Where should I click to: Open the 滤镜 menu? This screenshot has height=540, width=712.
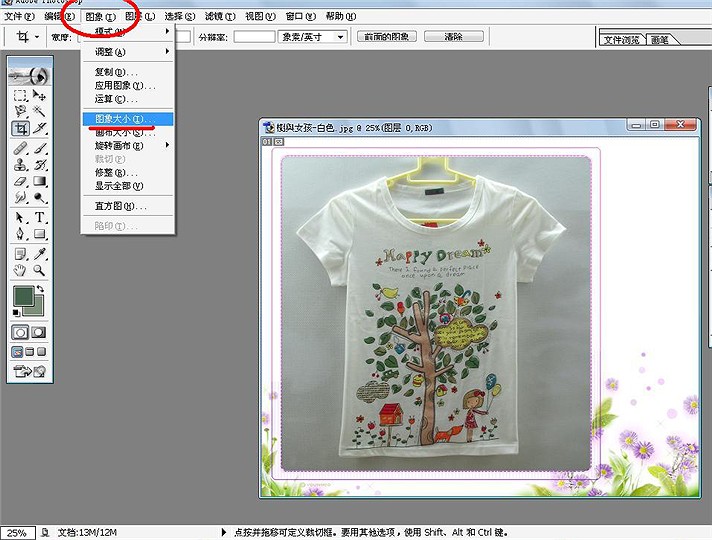[x=220, y=16]
